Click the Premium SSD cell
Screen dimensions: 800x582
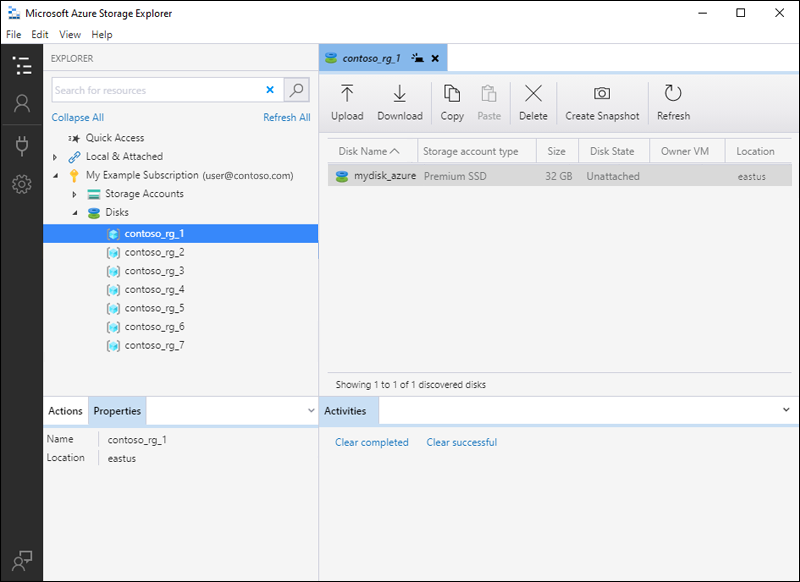click(x=455, y=176)
